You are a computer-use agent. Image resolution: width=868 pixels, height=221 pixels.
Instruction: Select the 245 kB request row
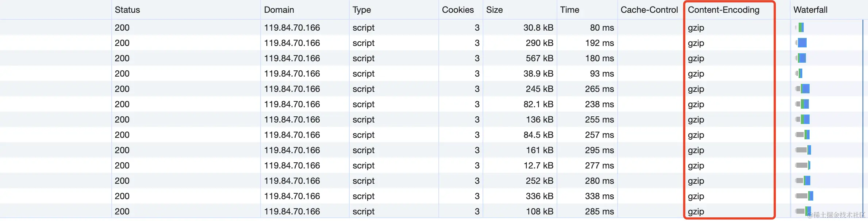539,89
